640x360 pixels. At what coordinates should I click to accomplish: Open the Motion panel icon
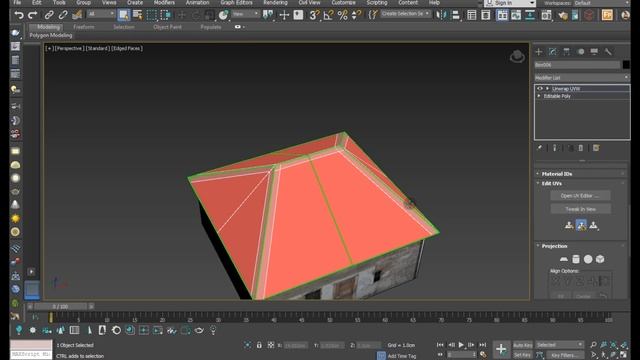click(581, 51)
